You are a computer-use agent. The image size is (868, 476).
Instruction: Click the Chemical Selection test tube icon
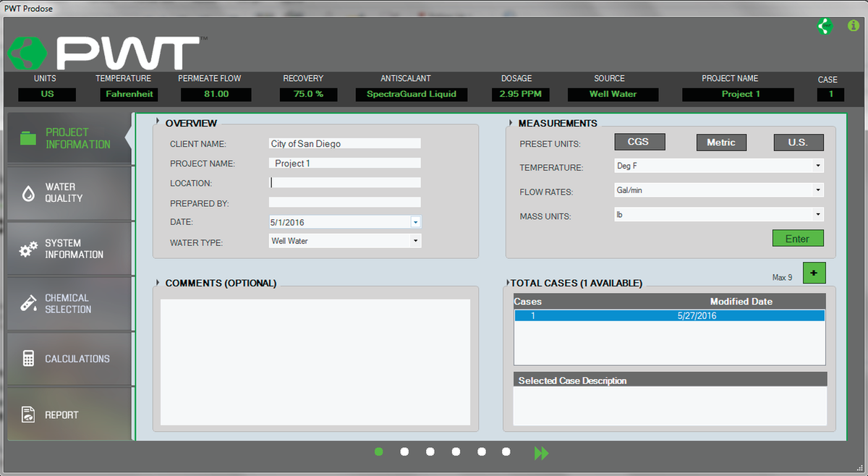coord(28,304)
